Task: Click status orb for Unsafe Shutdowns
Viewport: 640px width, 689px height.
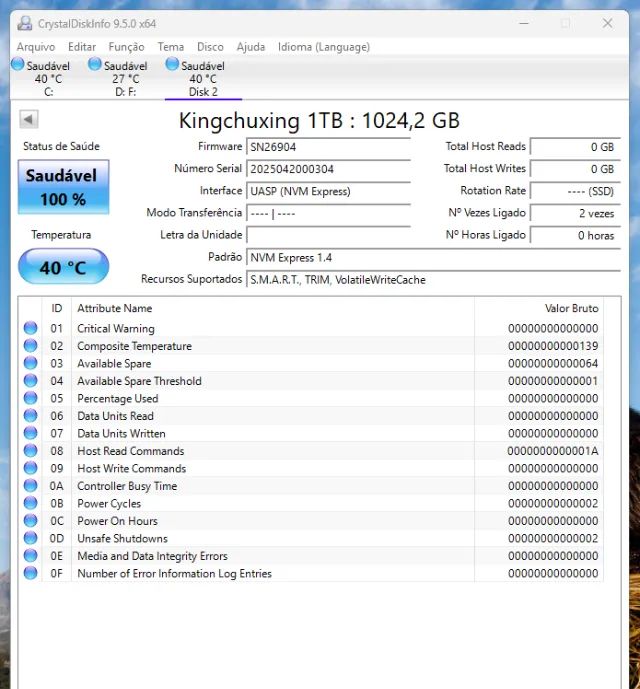Action: (x=30, y=538)
